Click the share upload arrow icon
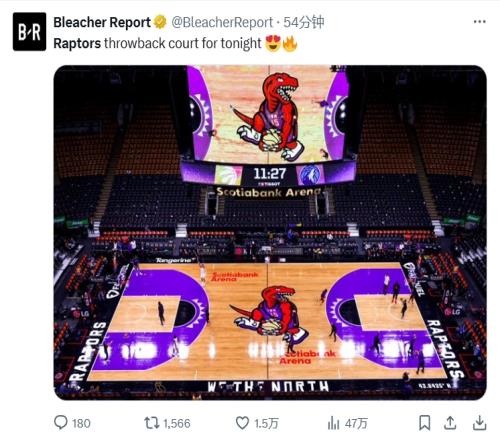The height and width of the screenshot is (440, 500). [x=450, y=423]
